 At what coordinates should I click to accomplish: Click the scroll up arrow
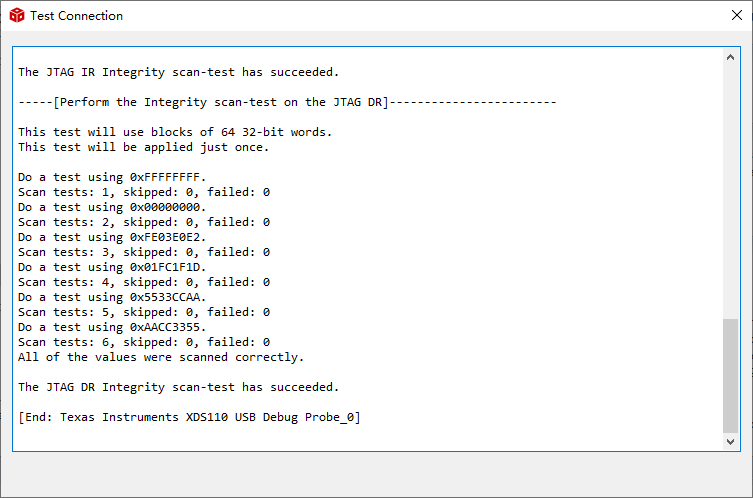click(730, 55)
